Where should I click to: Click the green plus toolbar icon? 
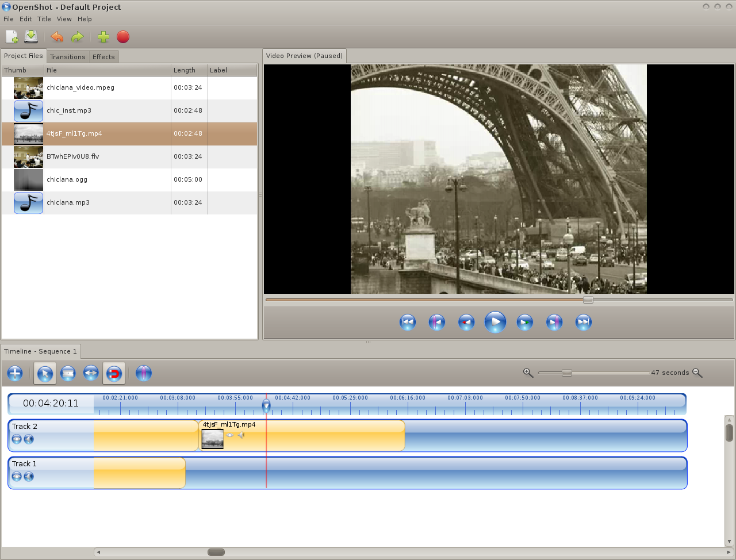[103, 37]
